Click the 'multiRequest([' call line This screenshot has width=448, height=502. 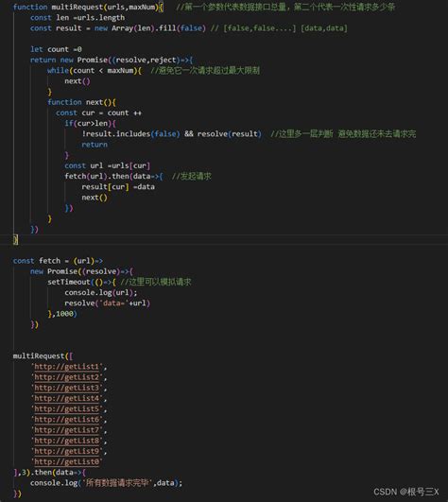coord(43,355)
